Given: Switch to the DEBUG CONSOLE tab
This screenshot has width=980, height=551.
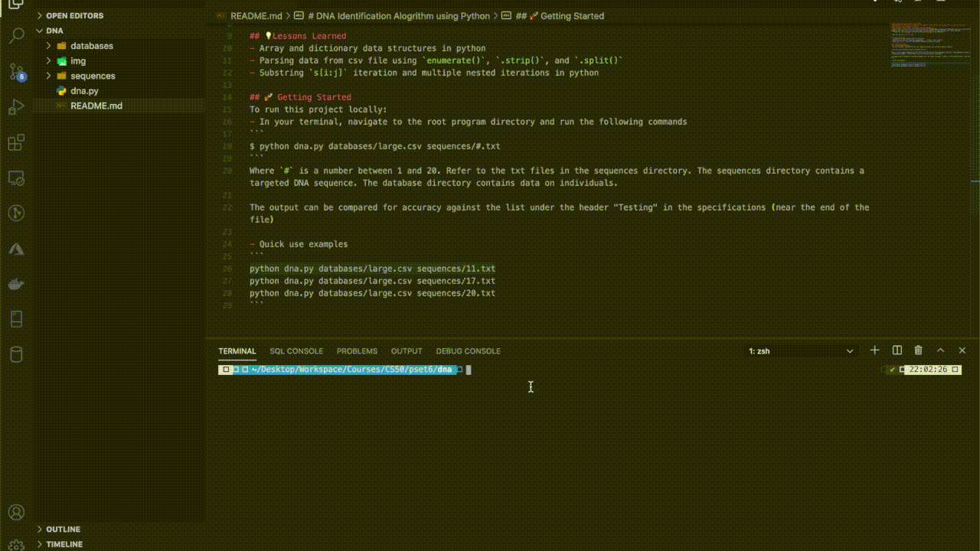Looking at the screenshot, I should click(468, 351).
